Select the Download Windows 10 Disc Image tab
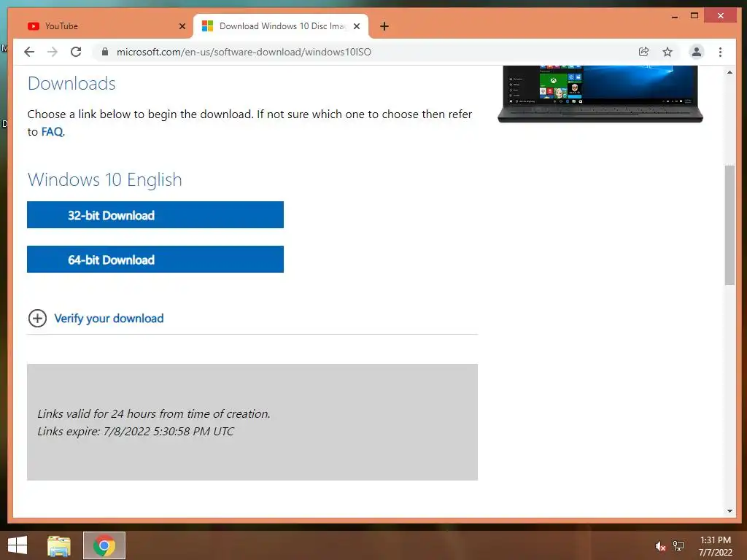The image size is (747, 560). pos(281,26)
